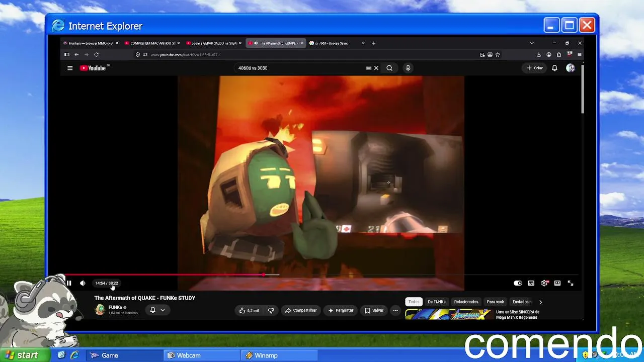This screenshot has height=362, width=644.
Task: Focus the YouTube search box
Action: tap(300, 68)
